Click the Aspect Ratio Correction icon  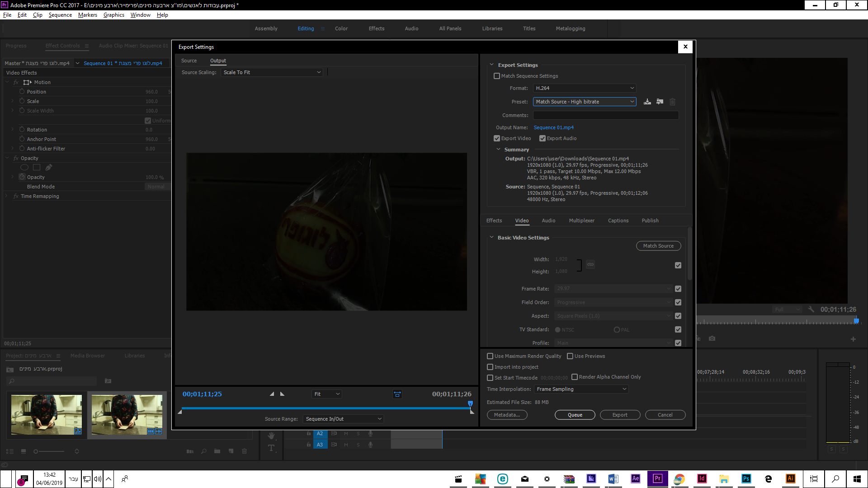(x=397, y=394)
